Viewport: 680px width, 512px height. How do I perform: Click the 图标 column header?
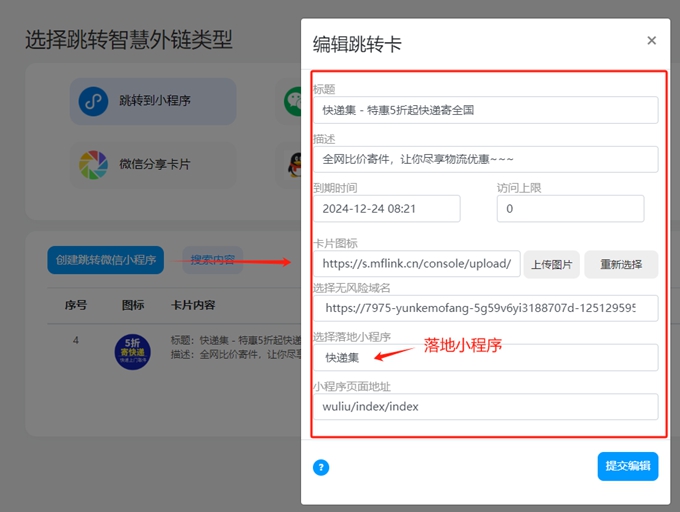133,305
